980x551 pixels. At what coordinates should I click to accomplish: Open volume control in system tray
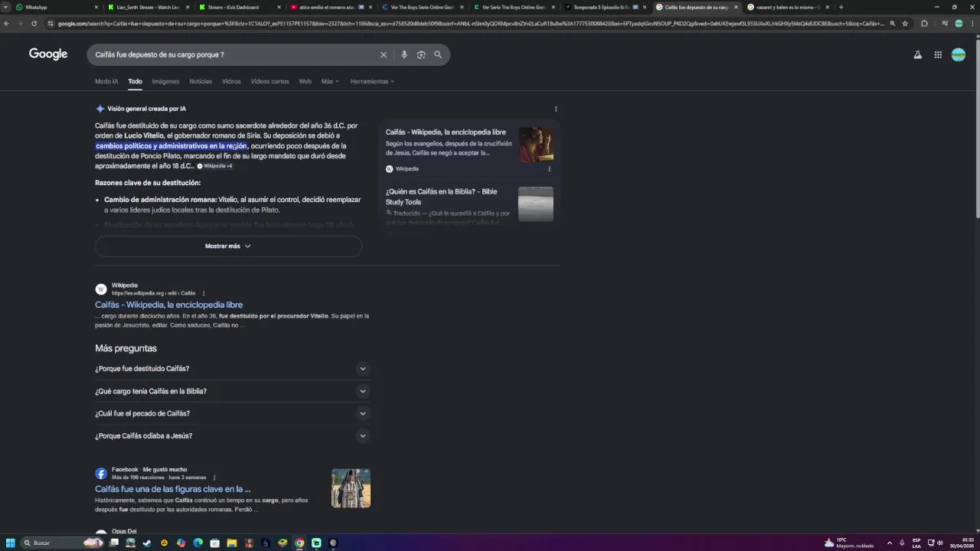point(940,543)
